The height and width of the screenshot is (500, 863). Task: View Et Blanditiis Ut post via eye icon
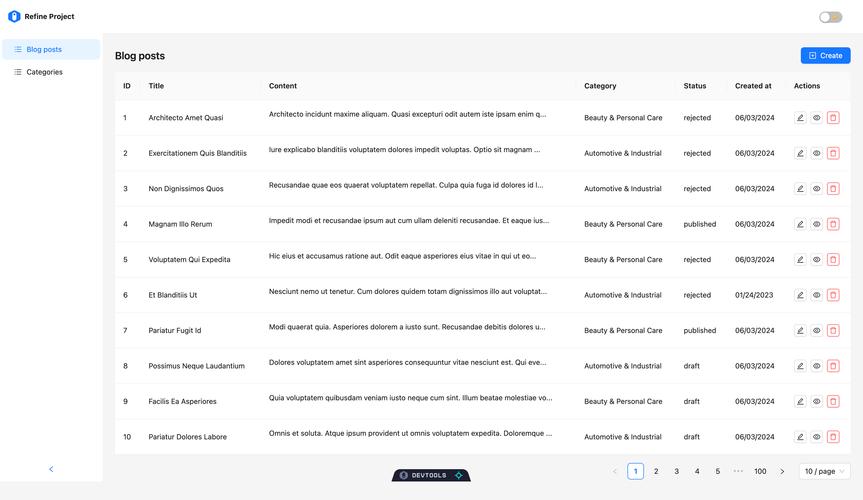(x=816, y=295)
